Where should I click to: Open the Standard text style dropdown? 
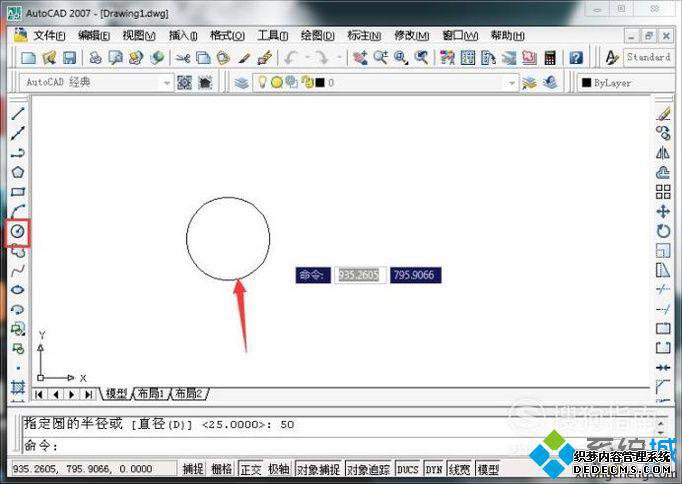tap(649, 57)
